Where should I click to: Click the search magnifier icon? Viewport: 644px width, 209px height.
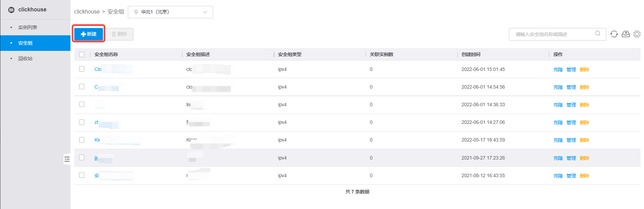[x=598, y=34]
